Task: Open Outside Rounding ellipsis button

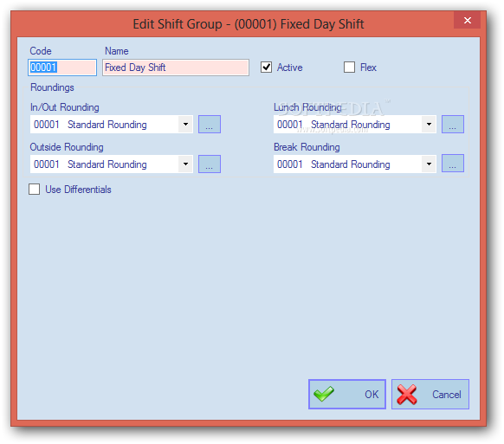Action: pyautogui.click(x=210, y=164)
